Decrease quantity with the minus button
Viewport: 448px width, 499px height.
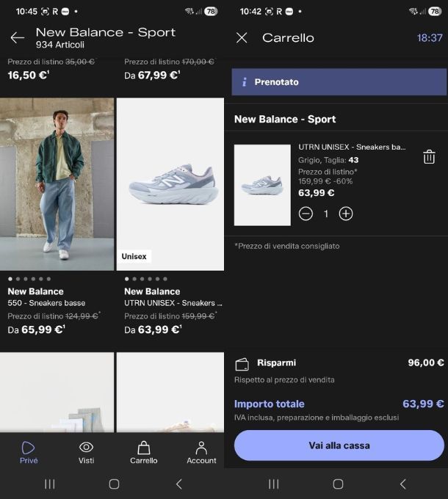click(306, 214)
